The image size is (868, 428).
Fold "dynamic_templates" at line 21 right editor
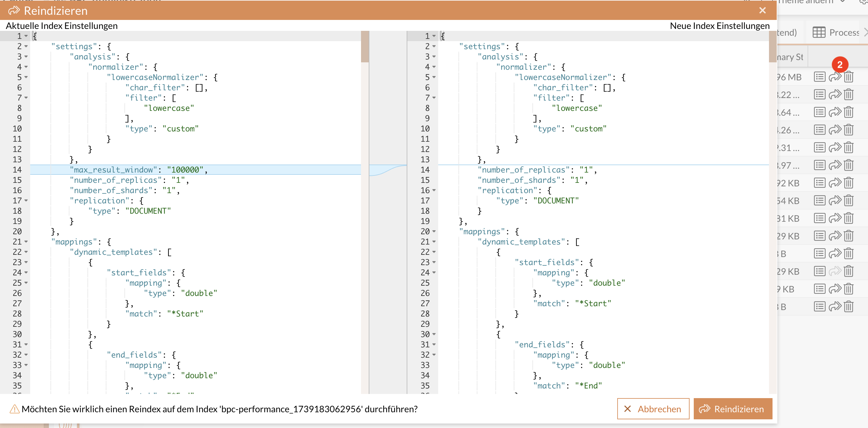click(434, 242)
